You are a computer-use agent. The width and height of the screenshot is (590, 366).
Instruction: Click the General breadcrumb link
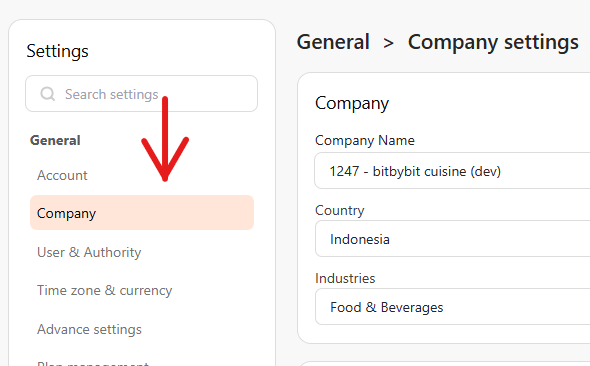(333, 42)
